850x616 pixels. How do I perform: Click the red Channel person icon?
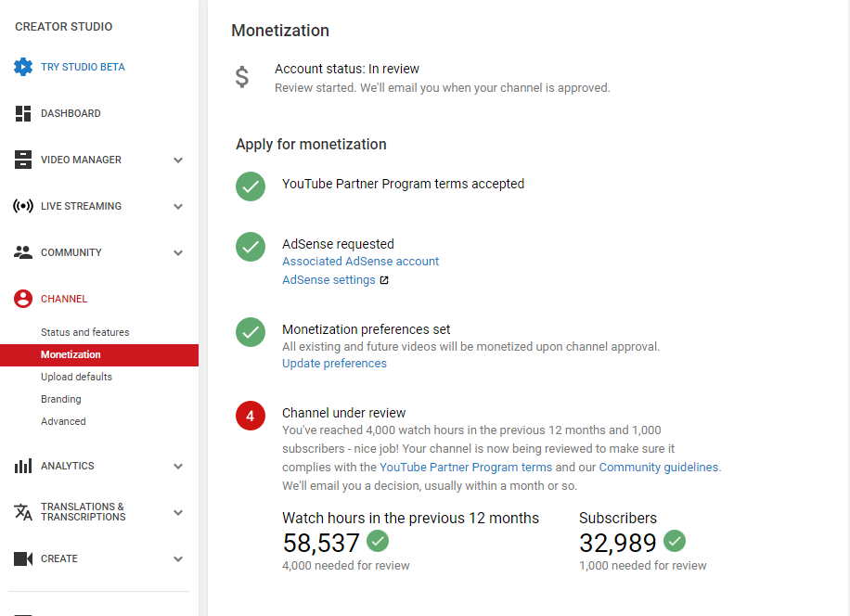23,299
